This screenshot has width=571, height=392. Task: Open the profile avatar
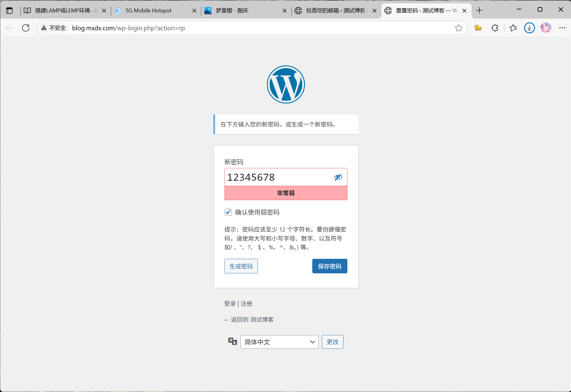click(x=546, y=28)
